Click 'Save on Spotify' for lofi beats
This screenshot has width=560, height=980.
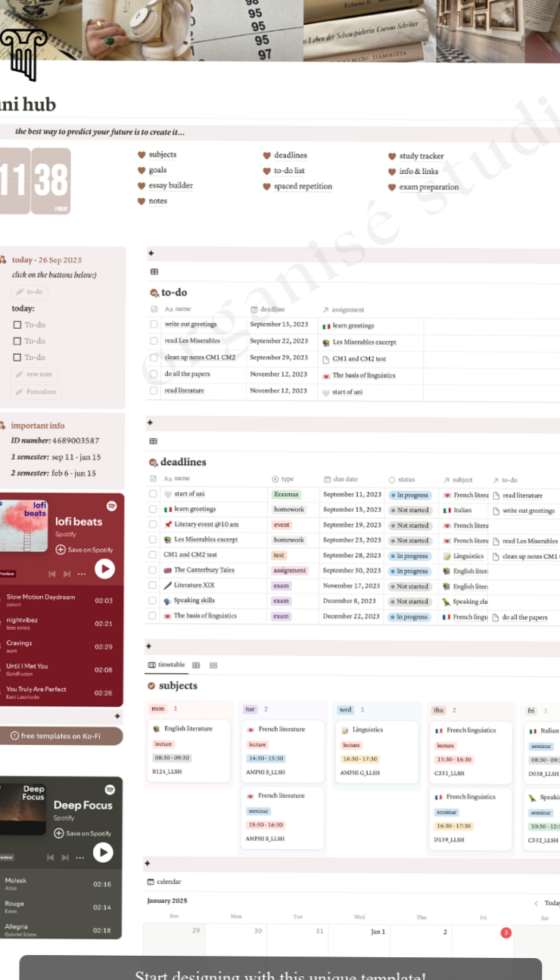pos(84,550)
